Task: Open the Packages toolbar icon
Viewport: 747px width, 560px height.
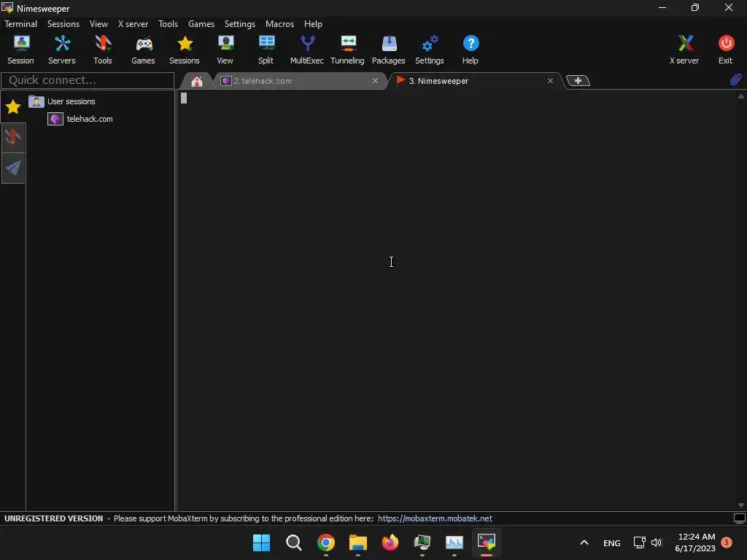Action: (x=389, y=50)
